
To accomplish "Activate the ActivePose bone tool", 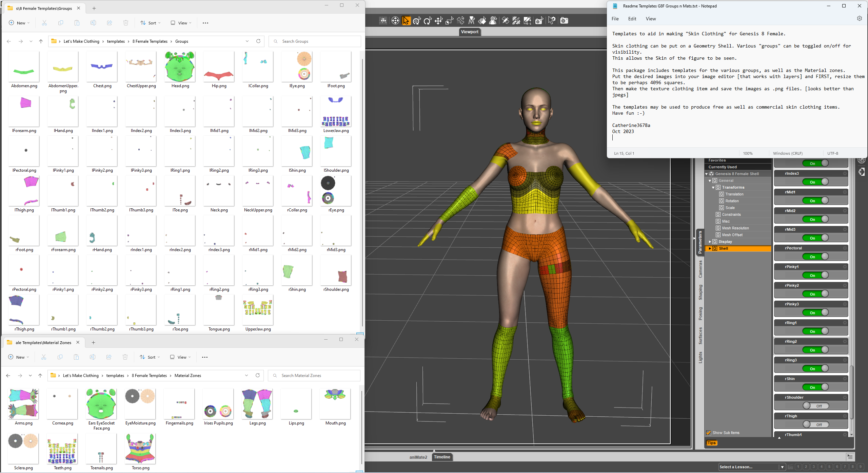I will (x=460, y=21).
